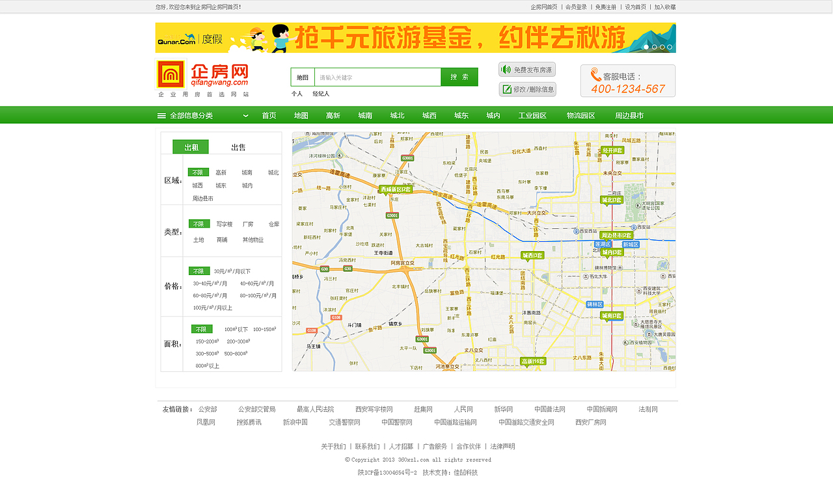Image resolution: width=833 pixels, height=504 pixels.
Task: Open the 西安厂房网 friendly link
Action: (x=591, y=422)
